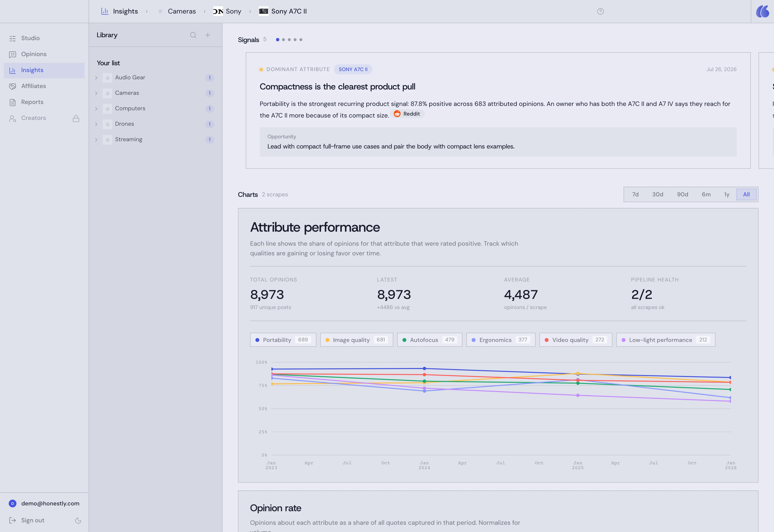
Task: Expand the Audio Gear category
Action: point(96,78)
